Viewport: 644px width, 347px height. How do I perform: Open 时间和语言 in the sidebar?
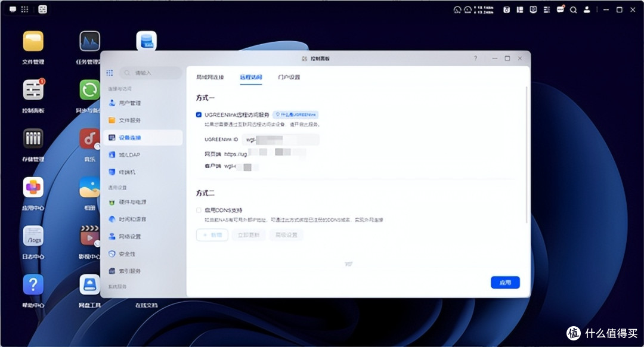[143, 219]
